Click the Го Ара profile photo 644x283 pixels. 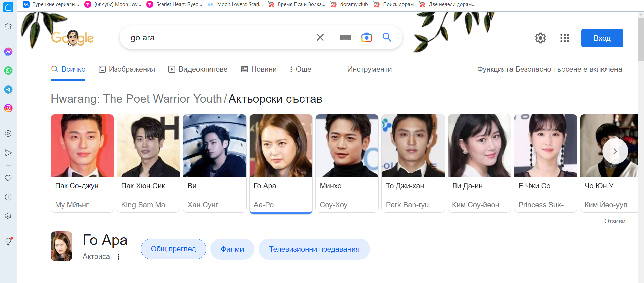pyautogui.click(x=61, y=246)
